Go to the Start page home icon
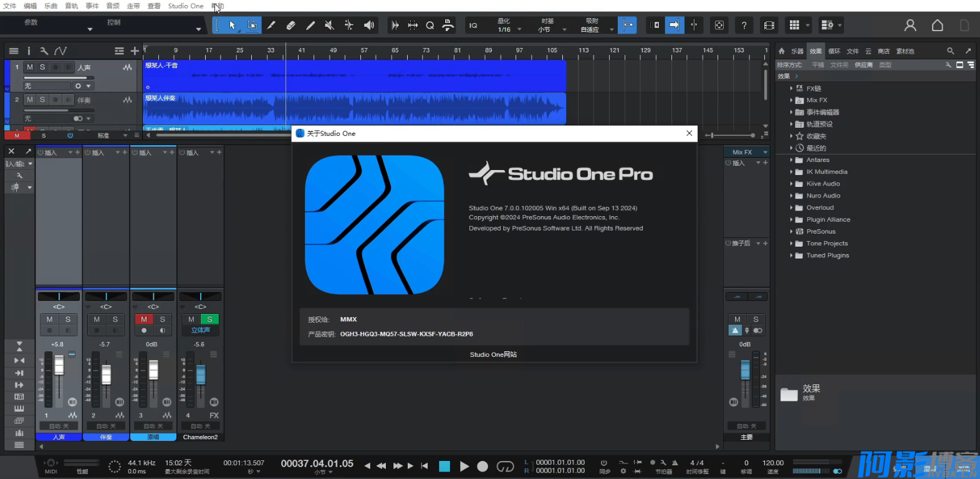Viewport: 980px width, 479px height. (x=937, y=26)
